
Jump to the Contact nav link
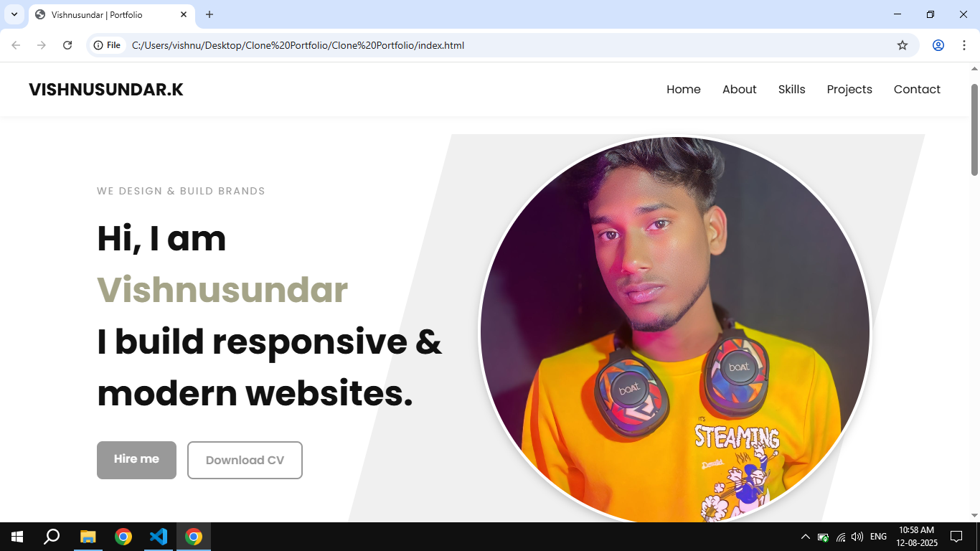(917, 90)
